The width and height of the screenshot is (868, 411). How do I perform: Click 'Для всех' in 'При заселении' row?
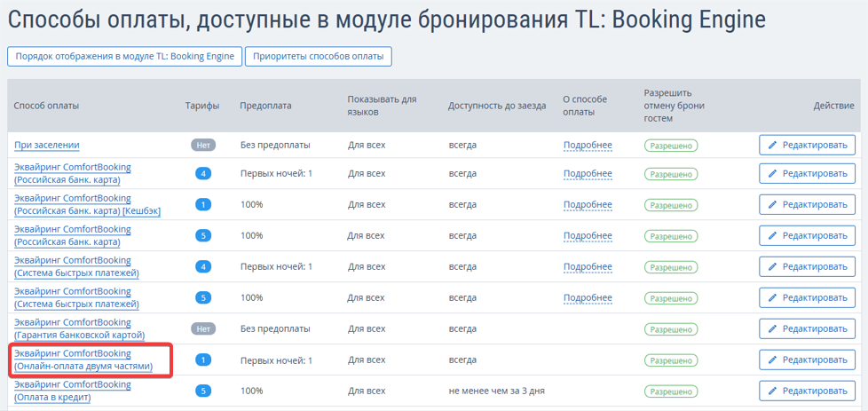366,145
